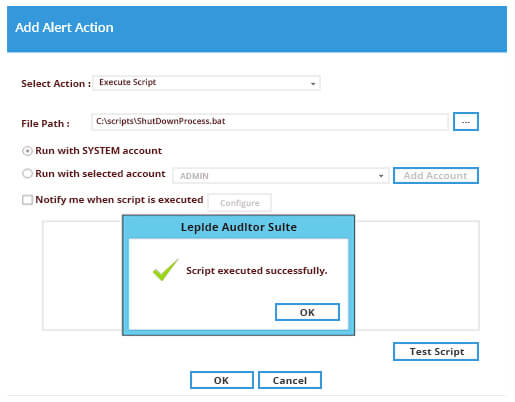Enable Notify me when script is executed
The height and width of the screenshot is (402, 515).
click(27, 200)
